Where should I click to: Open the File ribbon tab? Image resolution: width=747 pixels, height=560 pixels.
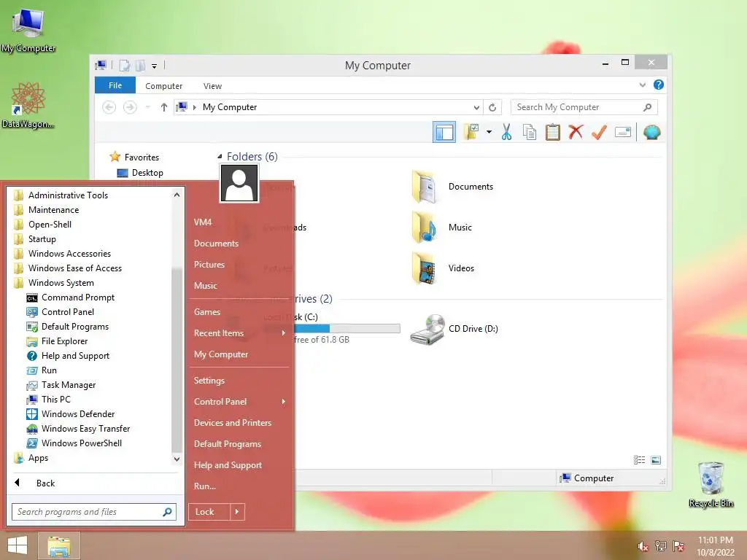point(115,85)
